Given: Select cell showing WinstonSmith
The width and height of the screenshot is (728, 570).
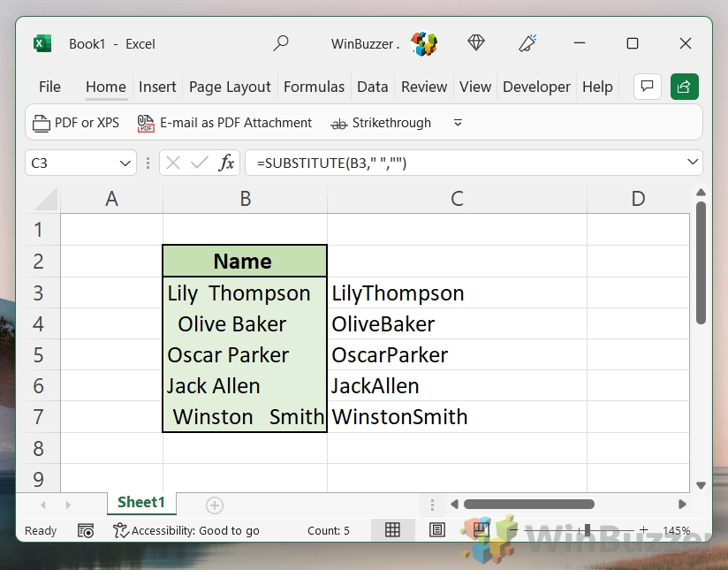Looking at the screenshot, I should pos(458,417).
